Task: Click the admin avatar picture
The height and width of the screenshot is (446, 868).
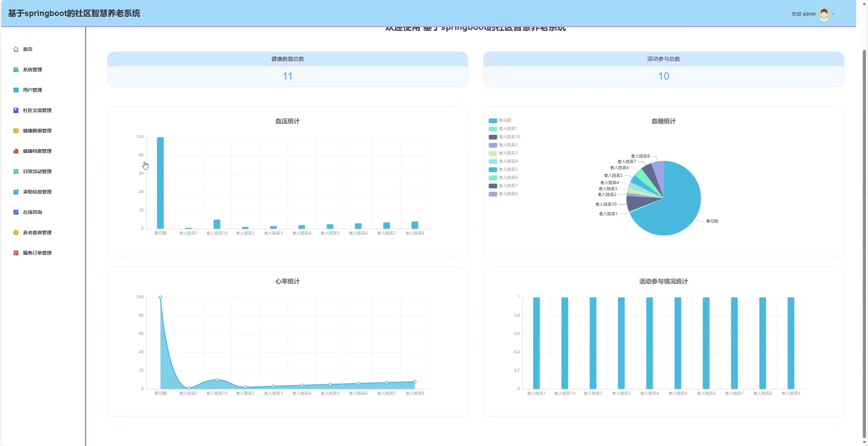Action: click(824, 14)
